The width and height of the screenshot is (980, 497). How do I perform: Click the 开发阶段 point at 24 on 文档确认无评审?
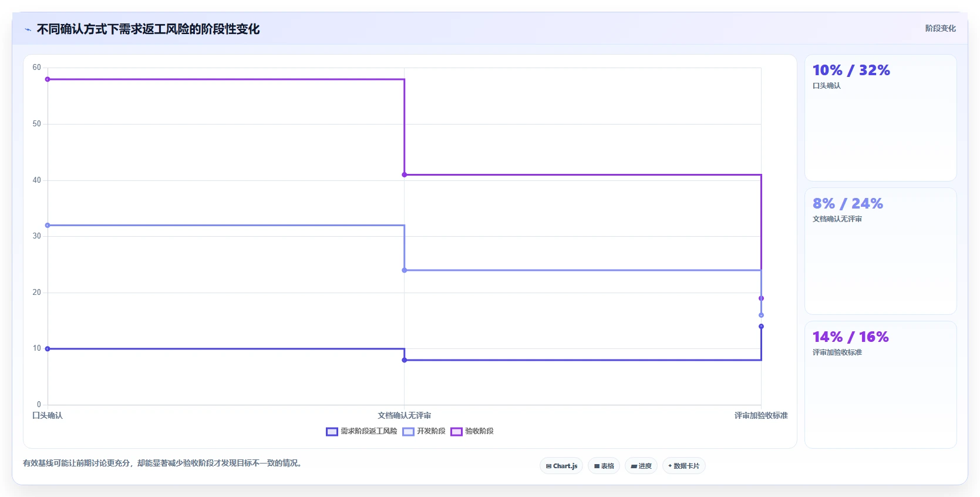coord(405,270)
